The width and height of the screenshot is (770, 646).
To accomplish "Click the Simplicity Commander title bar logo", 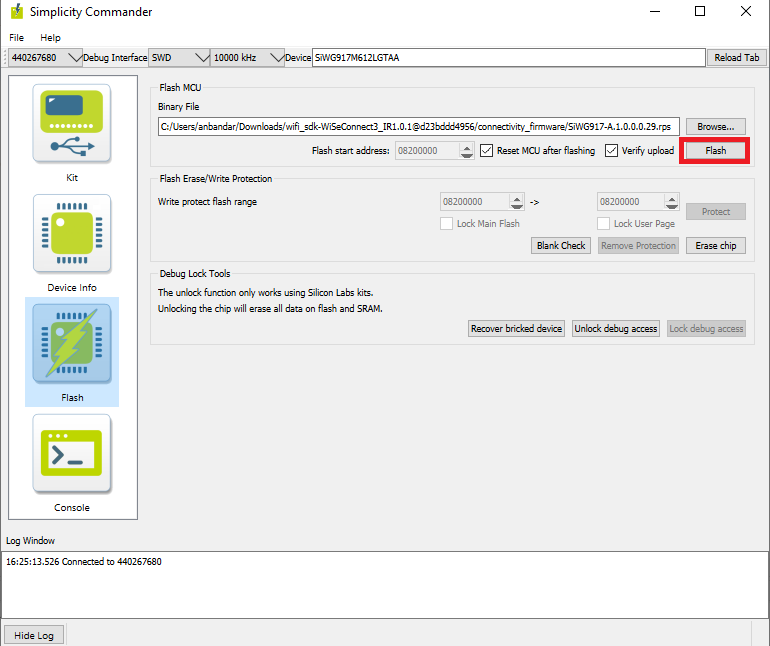I will click(17, 12).
